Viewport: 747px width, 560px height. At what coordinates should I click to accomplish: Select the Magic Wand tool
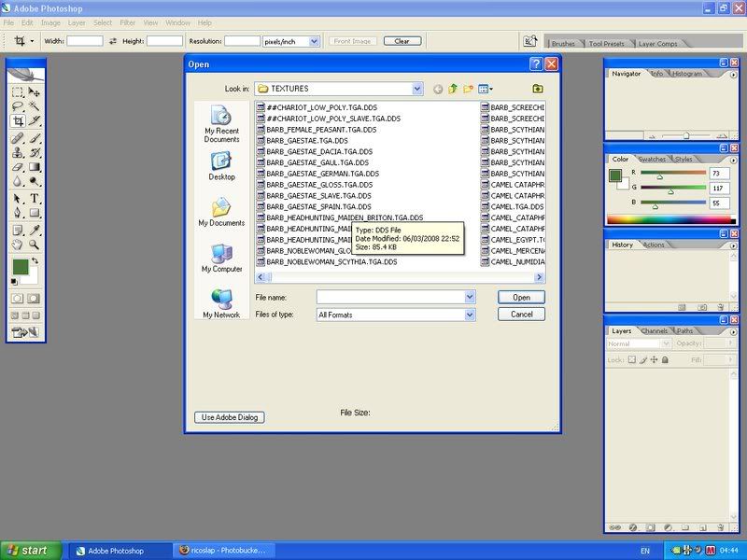pos(35,106)
